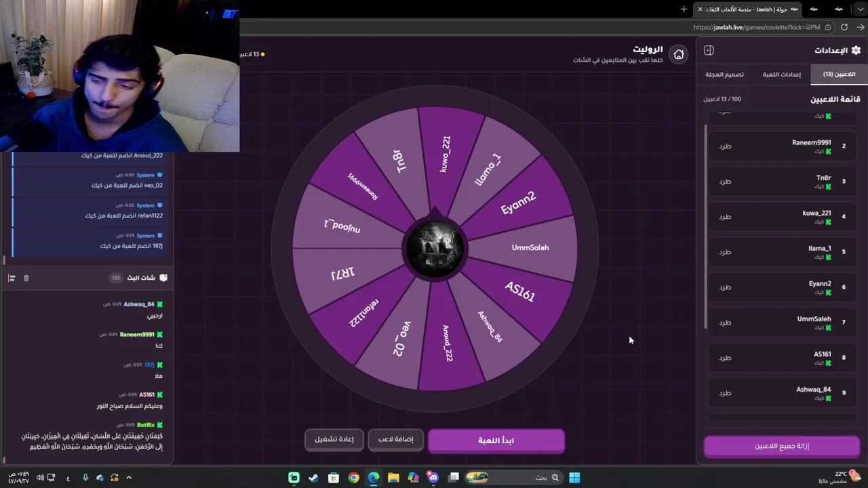Image resolution: width=868 pixels, height=488 pixels.
Task: Open the weather widget in the taskbar
Action: coord(844,477)
